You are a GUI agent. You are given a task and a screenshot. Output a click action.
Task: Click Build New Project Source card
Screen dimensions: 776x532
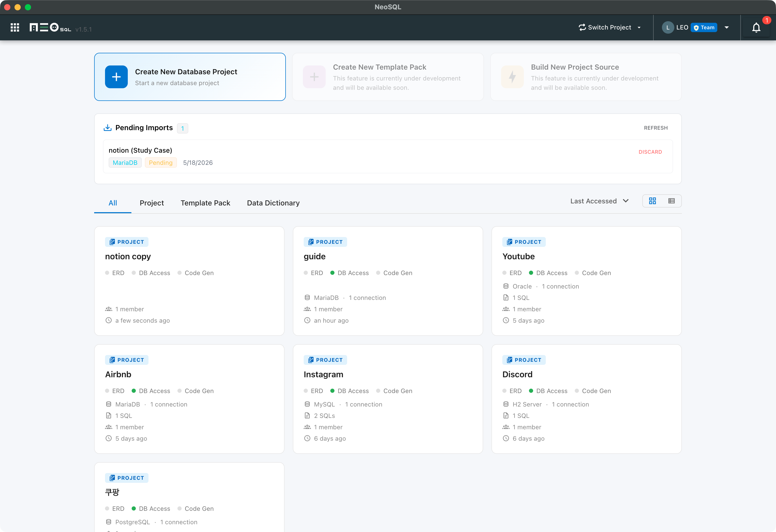(x=586, y=77)
